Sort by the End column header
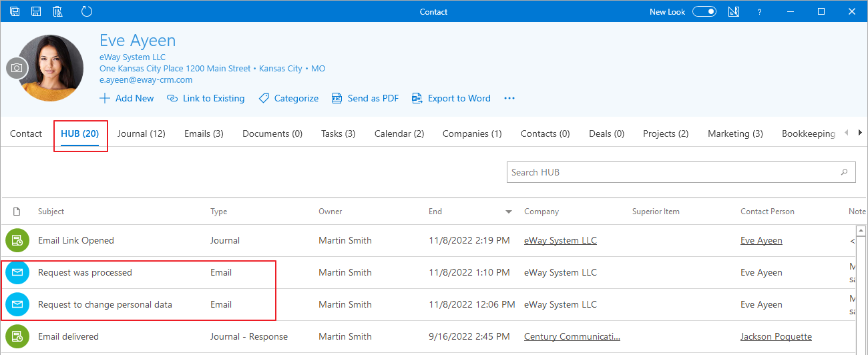 pos(435,212)
